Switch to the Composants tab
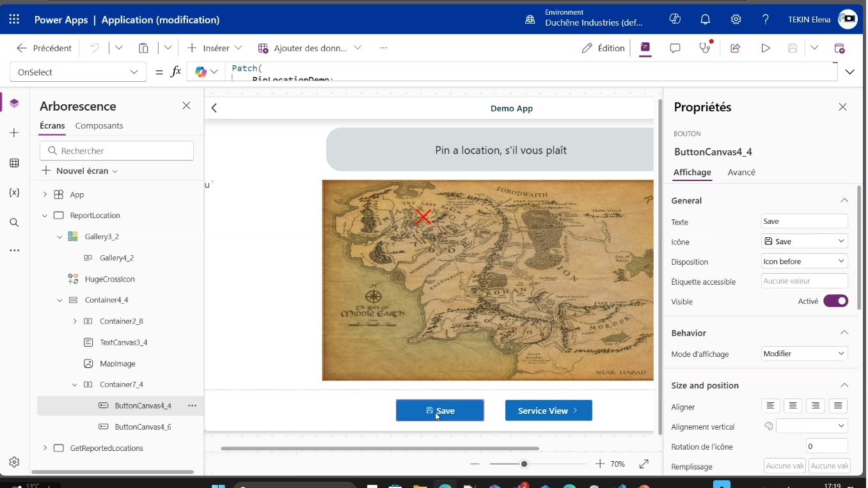Screen dimensions: 868x488 99,126
